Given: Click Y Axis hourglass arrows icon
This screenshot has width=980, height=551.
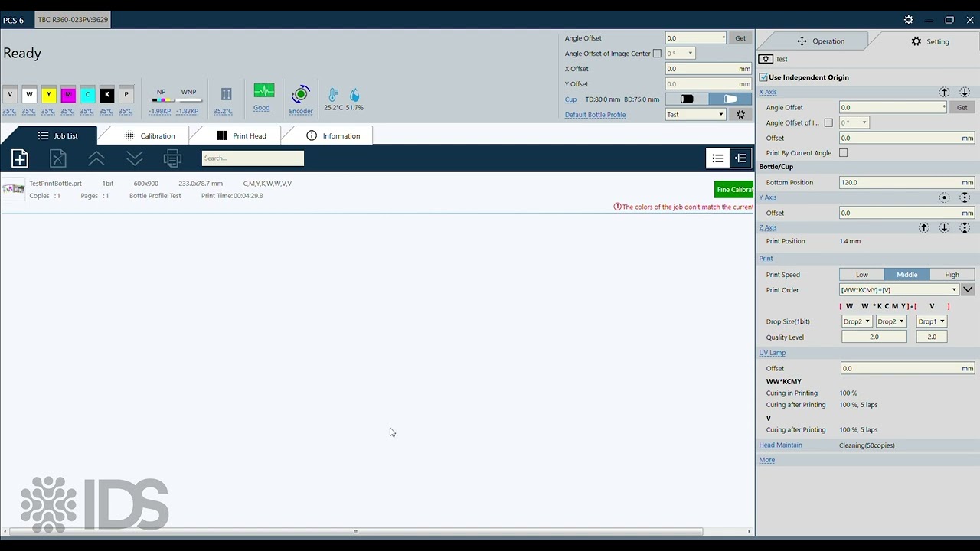Looking at the screenshot, I should pos(965,197).
